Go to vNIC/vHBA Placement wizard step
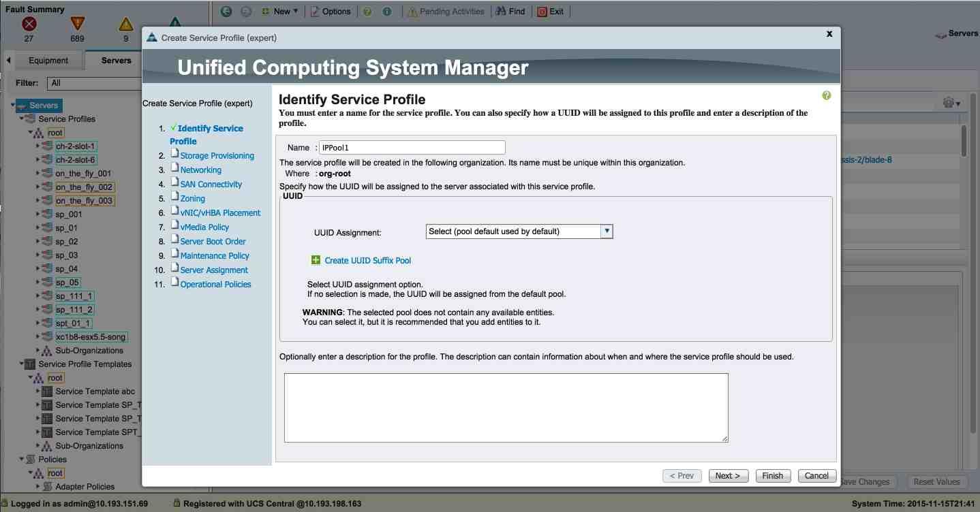980x512 pixels. (x=220, y=213)
